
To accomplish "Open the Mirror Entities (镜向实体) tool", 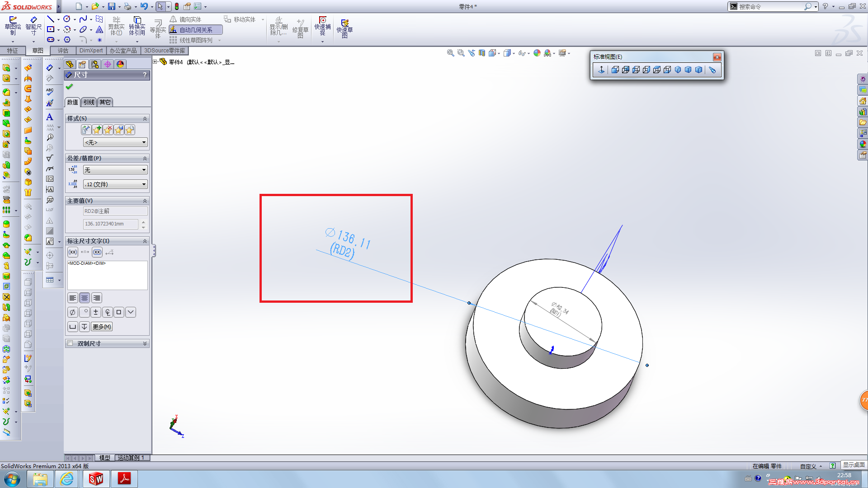I will 186,19.
